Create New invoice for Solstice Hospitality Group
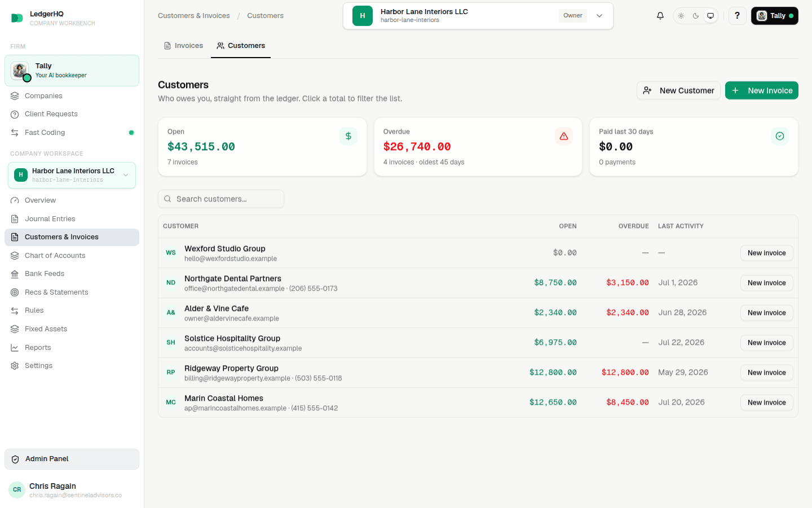This screenshot has height=508, width=812. pos(766,343)
